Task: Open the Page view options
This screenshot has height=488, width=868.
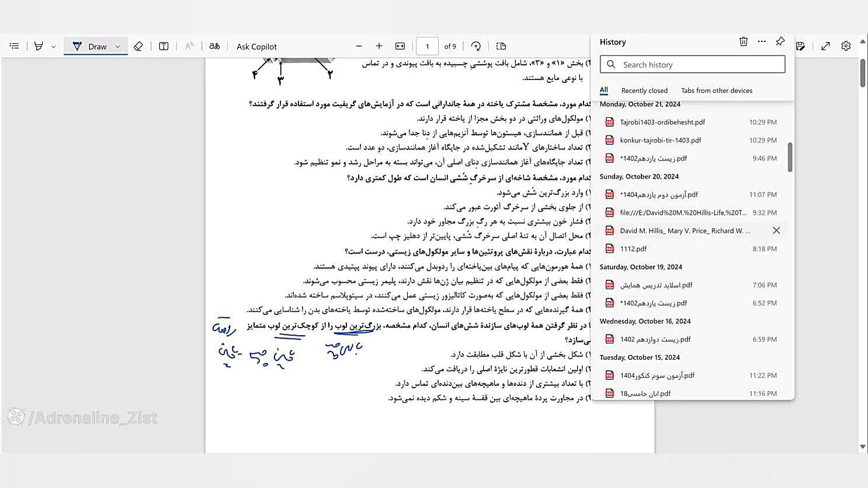Action: click(x=501, y=46)
